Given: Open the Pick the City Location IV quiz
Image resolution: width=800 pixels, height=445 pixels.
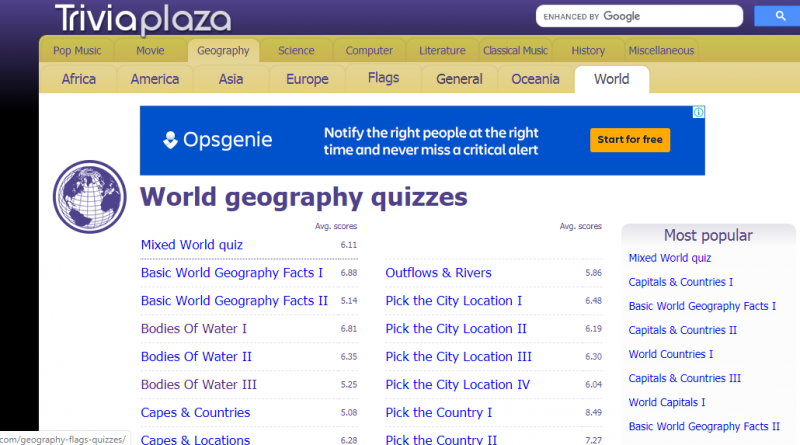Looking at the screenshot, I should 458,385.
